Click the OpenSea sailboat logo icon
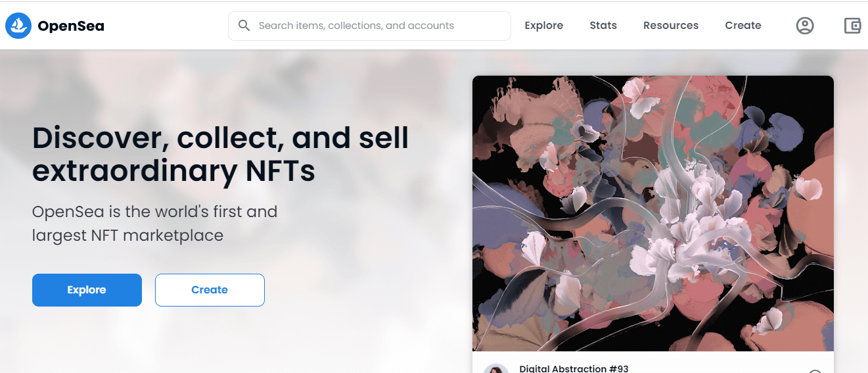The height and width of the screenshot is (373, 868). [18, 26]
